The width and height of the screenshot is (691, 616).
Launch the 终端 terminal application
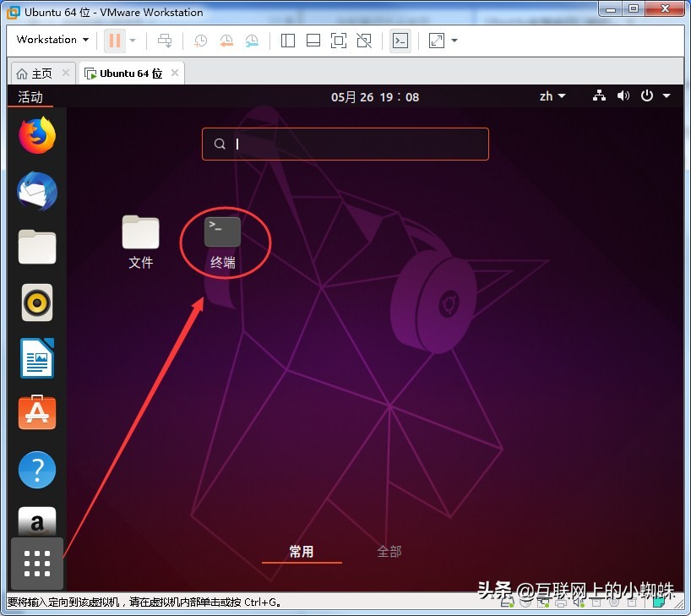pos(222,231)
